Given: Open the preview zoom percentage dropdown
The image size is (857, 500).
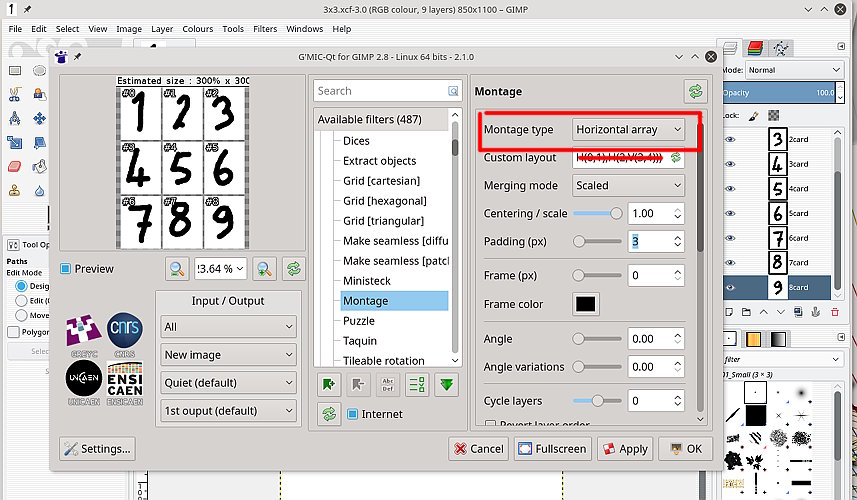Looking at the screenshot, I should (x=221, y=269).
